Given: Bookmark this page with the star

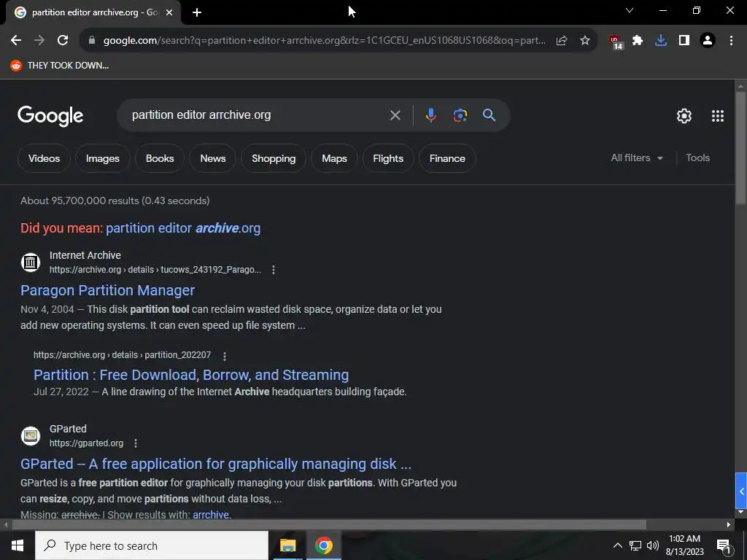Looking at the screenshot, I should (x=585, y=41).
